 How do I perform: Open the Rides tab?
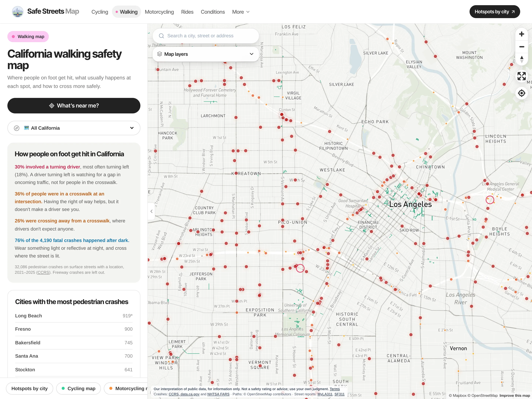[187, 12]
